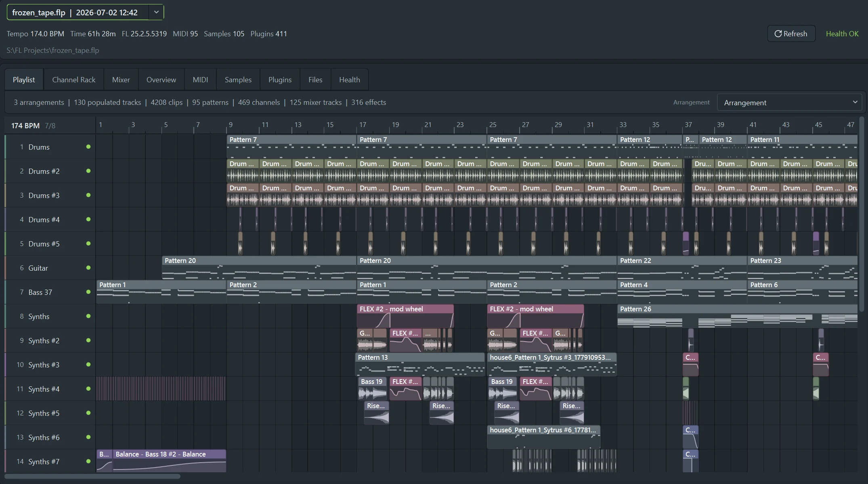Toggle the green mute dot on Drums track
The height and width of the screenshot is (484, 868).
coord(88,147)
